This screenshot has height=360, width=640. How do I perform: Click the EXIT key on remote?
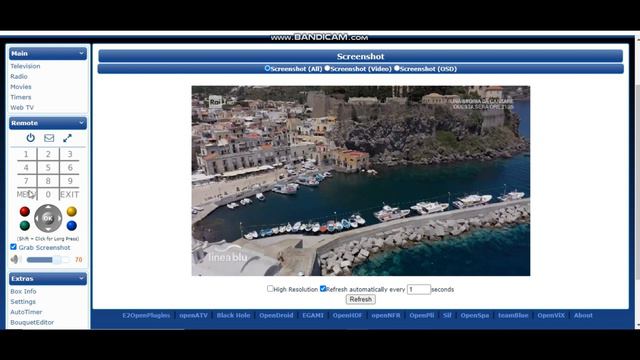70,195
